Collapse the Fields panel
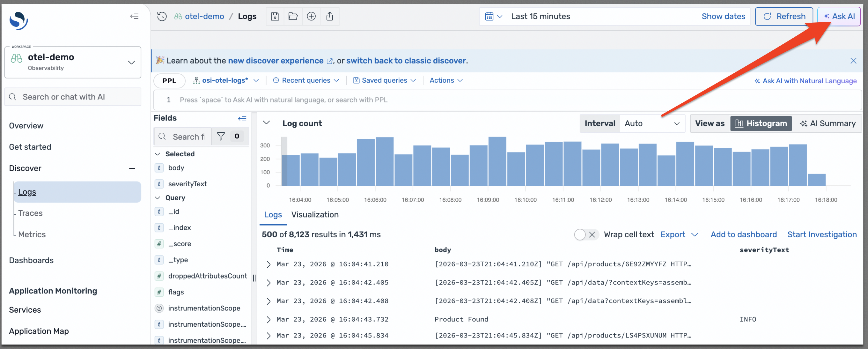Image resolution: width=868 pixels, height=349 pixels. pos(242,118)
